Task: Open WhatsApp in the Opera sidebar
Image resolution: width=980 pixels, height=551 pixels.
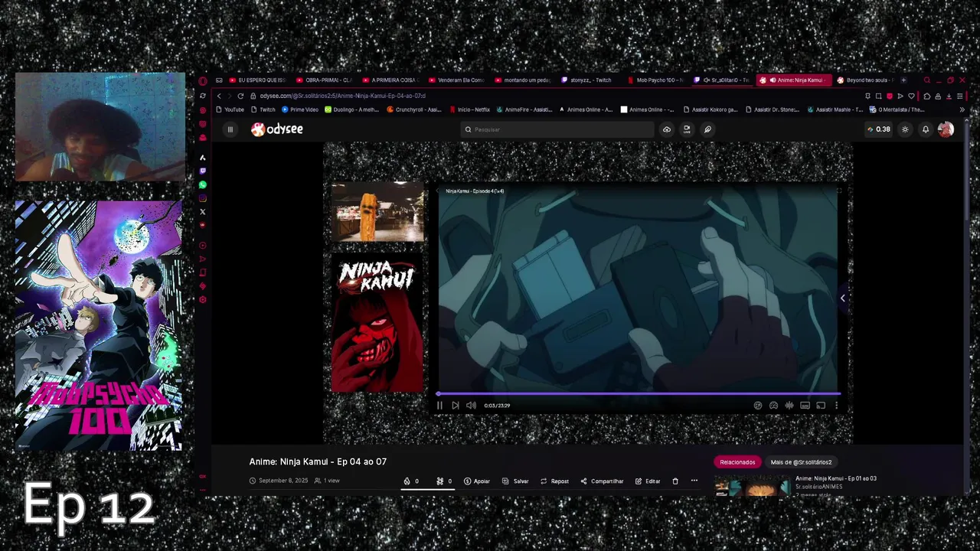Action: (x=203, y=185)
